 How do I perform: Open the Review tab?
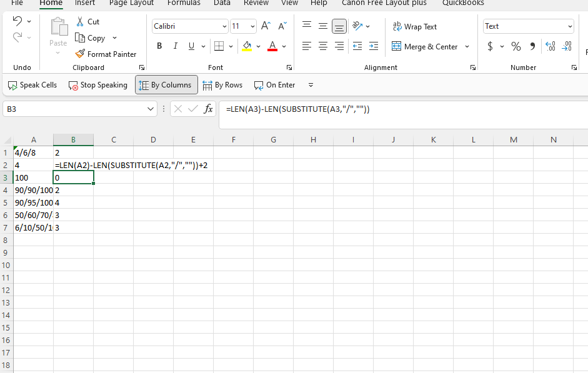click(256, 3)
